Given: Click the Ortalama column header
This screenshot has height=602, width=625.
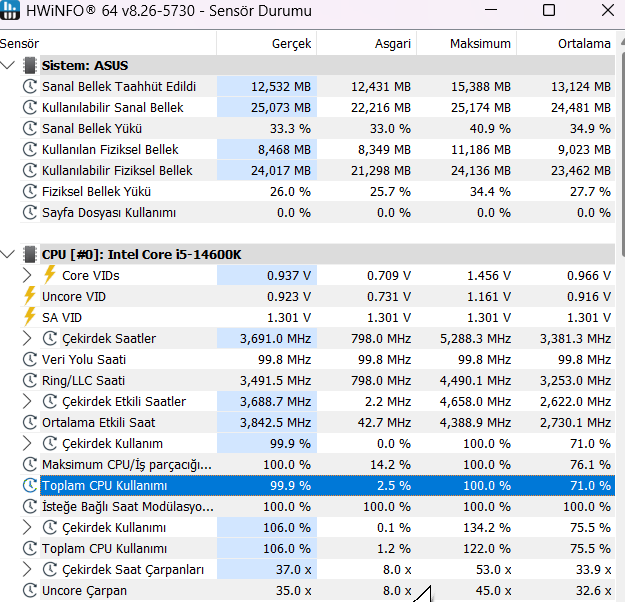Looking at the screenshot, I should pyautogui.click(x=566, y=43).
